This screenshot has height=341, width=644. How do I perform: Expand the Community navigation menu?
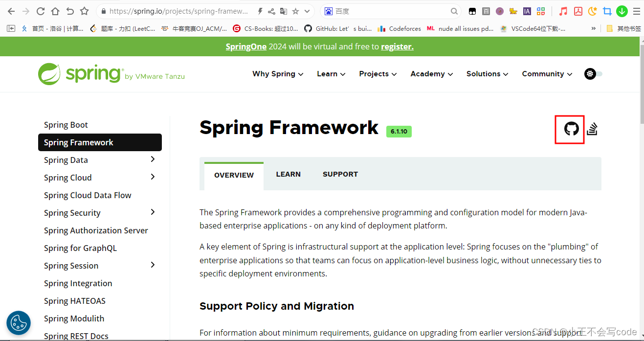point(547,74)
